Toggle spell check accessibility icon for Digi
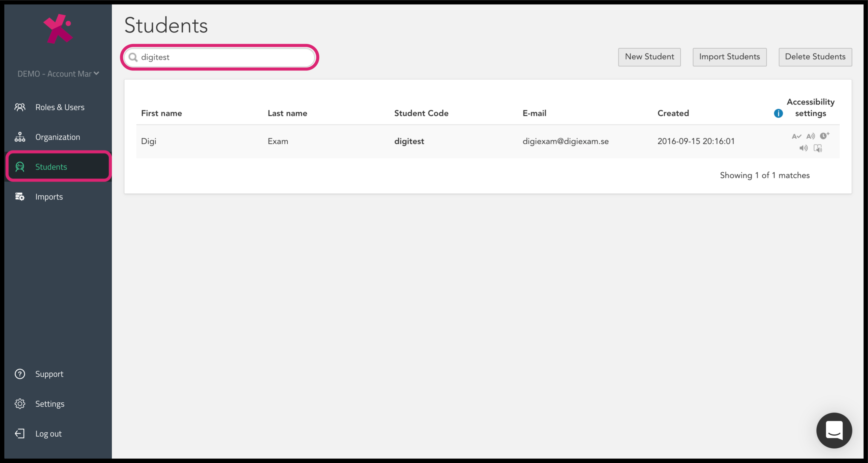 coord(796,136)
